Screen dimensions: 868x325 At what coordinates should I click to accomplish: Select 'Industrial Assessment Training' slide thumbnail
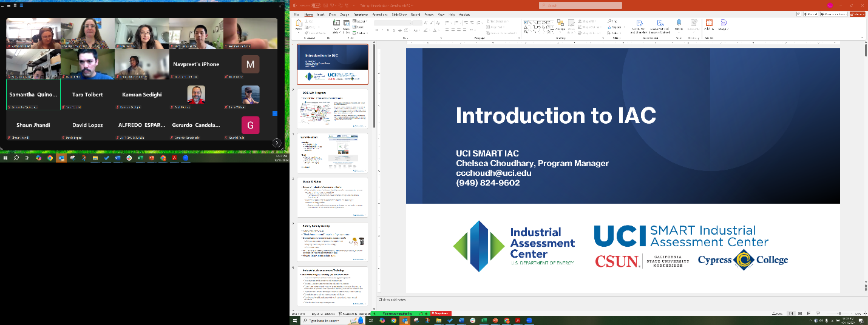(332, 286)
